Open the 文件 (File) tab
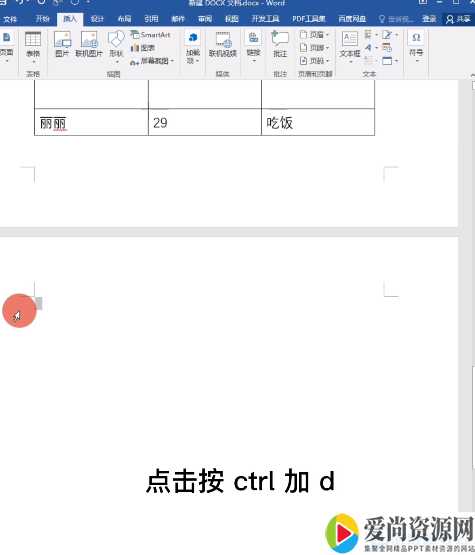The height and width of the screenshot is (555, 475). tap(10, 19)
